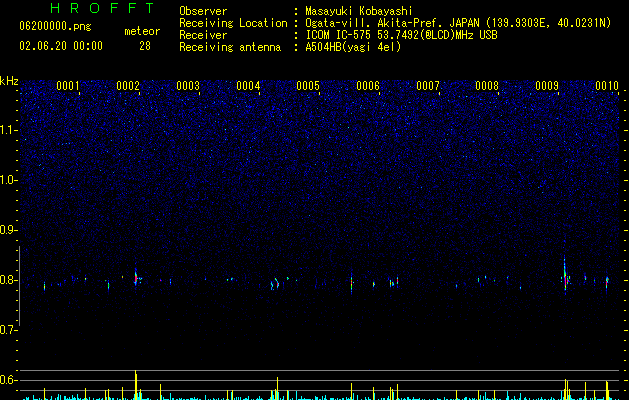Image resolution: width=629 pixels, height=400 pixels.
Task: Click the Ogata-vill. Akita-Pref. JAPAN location text
Action: tap(458, 23)
